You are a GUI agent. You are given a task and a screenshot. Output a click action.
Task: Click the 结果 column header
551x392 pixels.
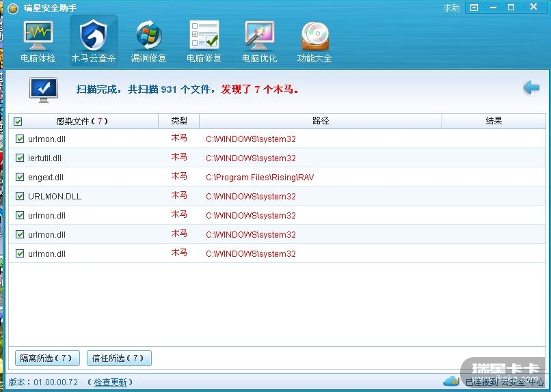494,121
